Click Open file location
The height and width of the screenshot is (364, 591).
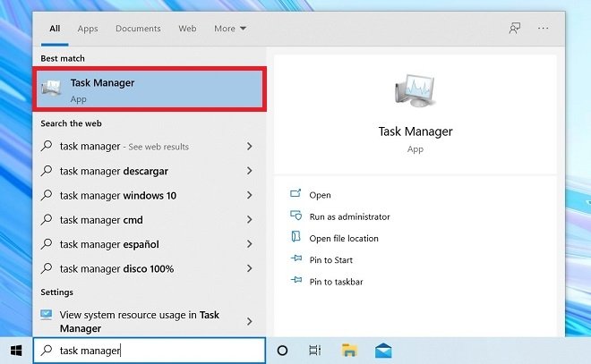(344, 239)
